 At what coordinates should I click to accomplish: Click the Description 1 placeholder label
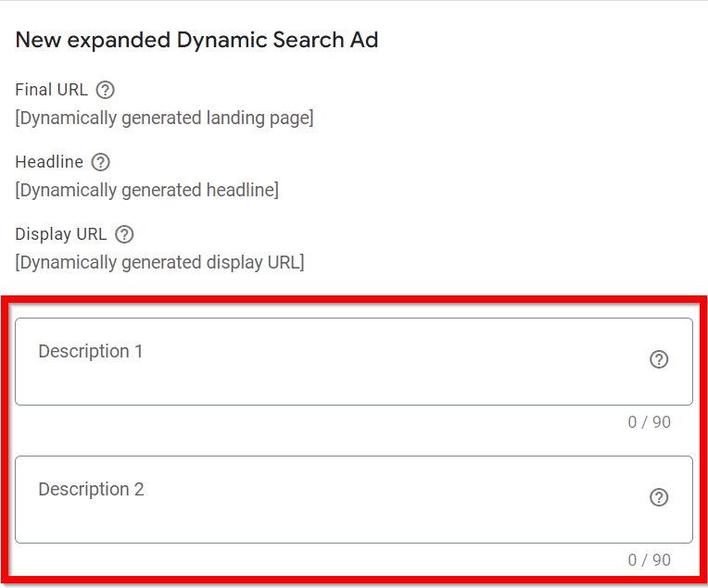click(x=90, y=352)
